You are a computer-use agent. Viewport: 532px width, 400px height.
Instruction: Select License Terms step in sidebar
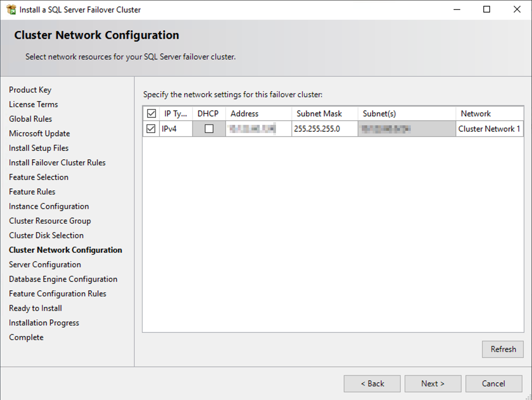point(33,104)
